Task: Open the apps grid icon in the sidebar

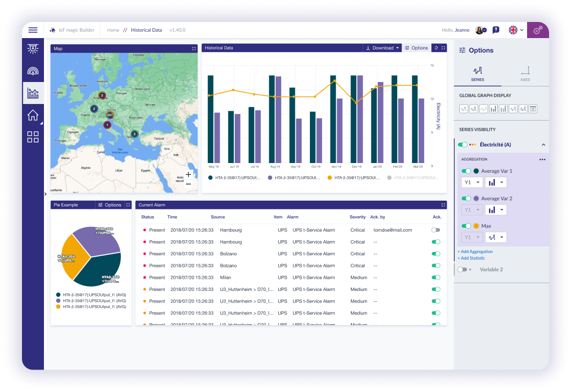Action: point(33,137)
